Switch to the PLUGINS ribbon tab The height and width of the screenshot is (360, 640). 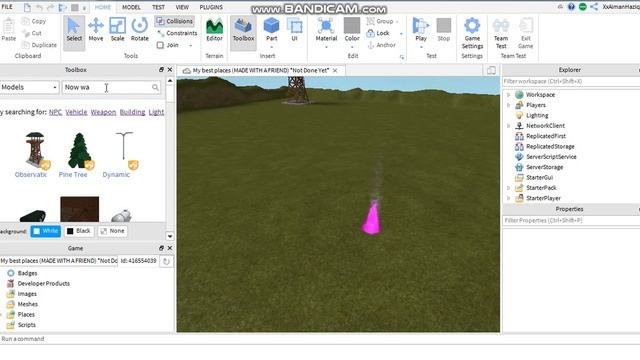pos(211,7)
